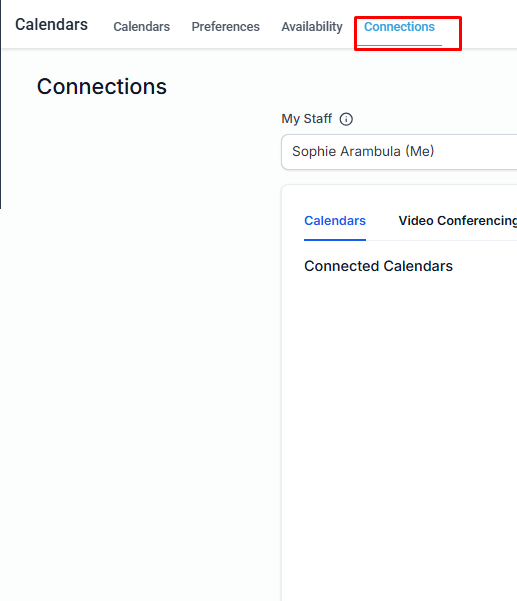Viewport: 517px width, 601px height.
Task: Click the name text Sophie Arambula in selector
Action: [346, 151]
